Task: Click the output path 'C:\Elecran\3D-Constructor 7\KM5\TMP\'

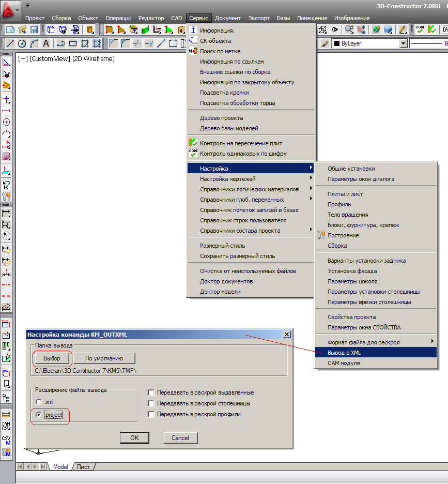Action: [86, 370]
